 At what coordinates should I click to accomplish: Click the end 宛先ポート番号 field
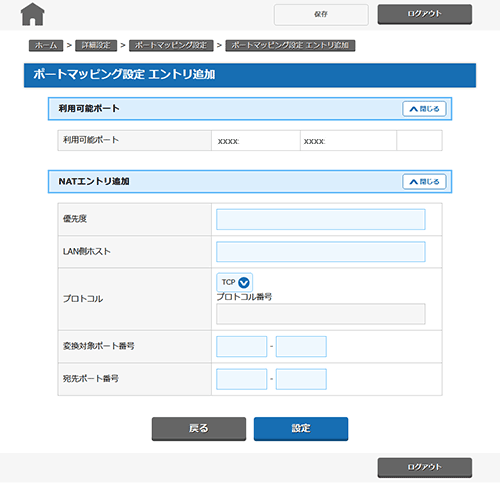[x=301, y=379]
